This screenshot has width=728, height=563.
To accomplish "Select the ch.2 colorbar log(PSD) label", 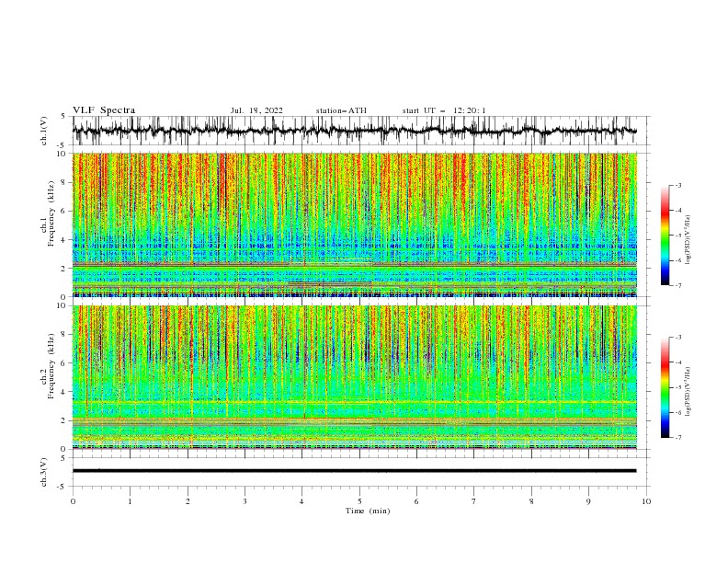I will [688, 392].
